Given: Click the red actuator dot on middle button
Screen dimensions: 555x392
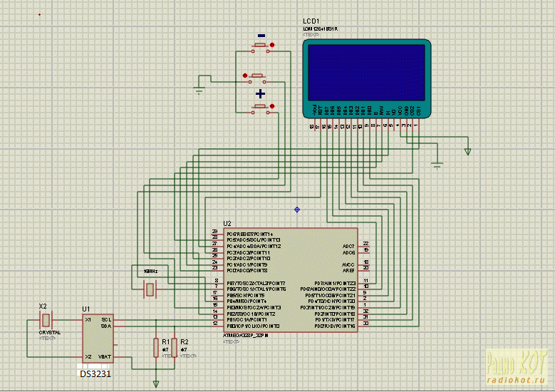Looking at the screenshot, I should pyautogui.click(x=245, y=76).
